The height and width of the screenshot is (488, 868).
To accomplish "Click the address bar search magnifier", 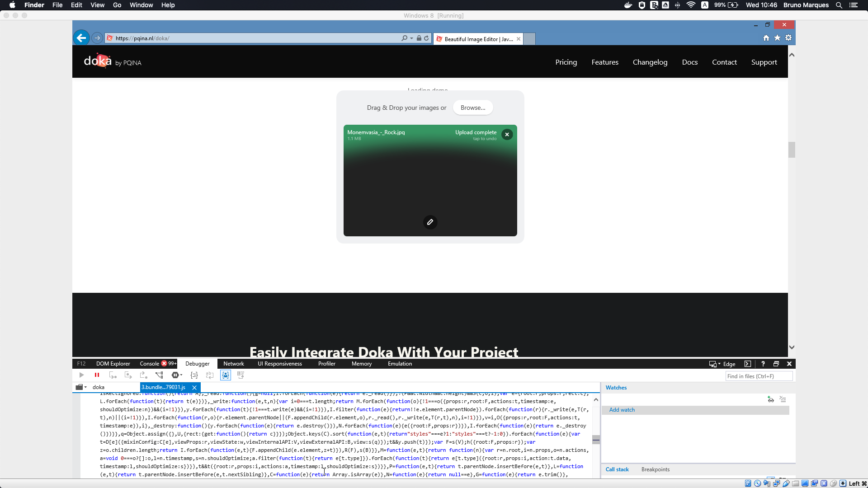I will coord(405,38).
